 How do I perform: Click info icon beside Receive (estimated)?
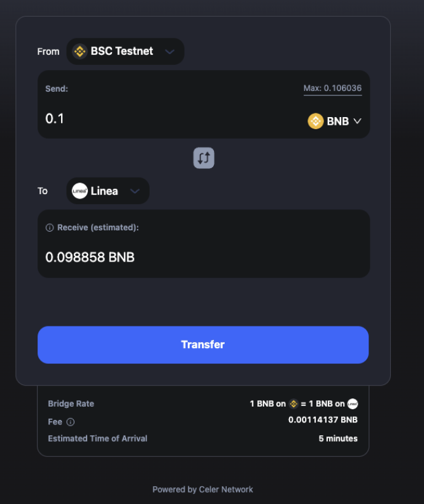point(50,228)
